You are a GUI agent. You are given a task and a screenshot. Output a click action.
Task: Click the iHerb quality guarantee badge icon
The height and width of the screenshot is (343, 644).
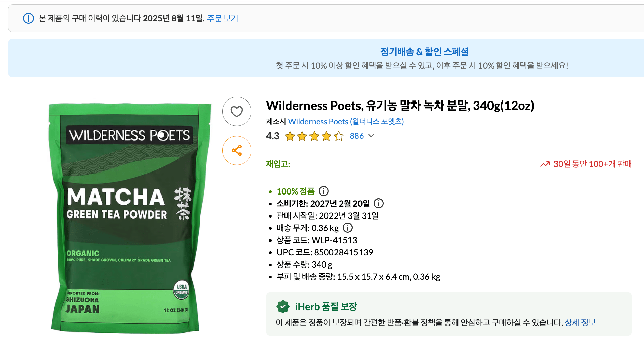tap(283, 306)
